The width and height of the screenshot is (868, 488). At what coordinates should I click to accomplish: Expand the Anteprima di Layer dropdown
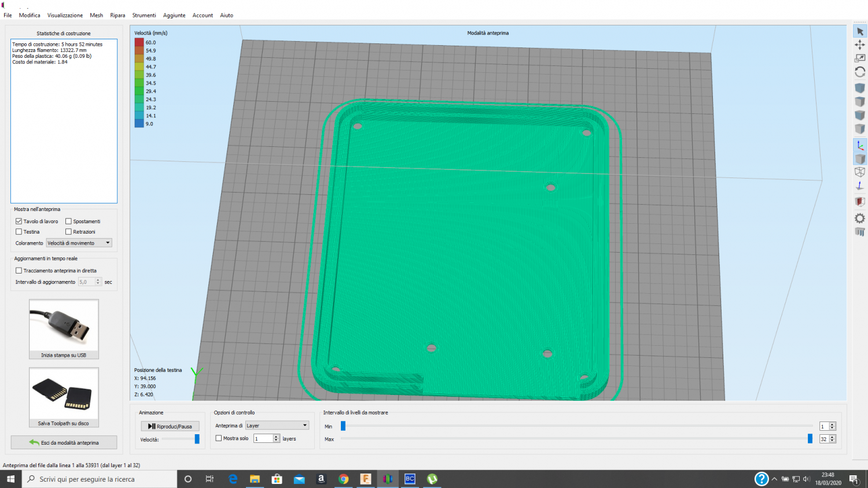coord(277,426)
